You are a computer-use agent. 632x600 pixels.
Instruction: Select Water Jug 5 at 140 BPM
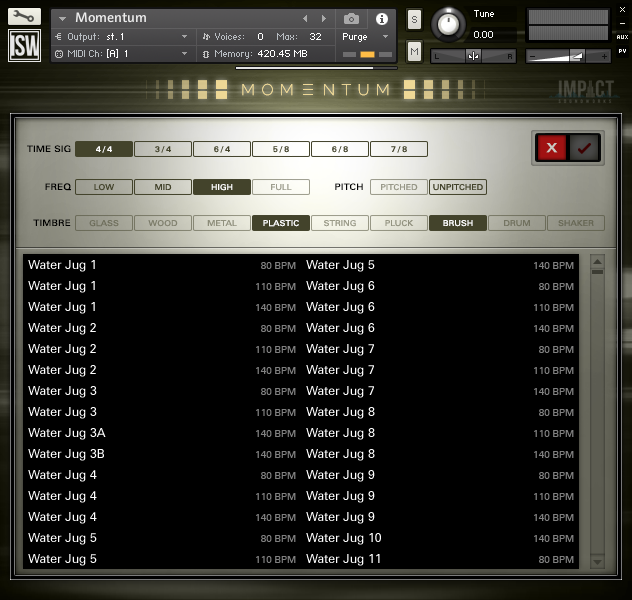[x=440, y=265]
